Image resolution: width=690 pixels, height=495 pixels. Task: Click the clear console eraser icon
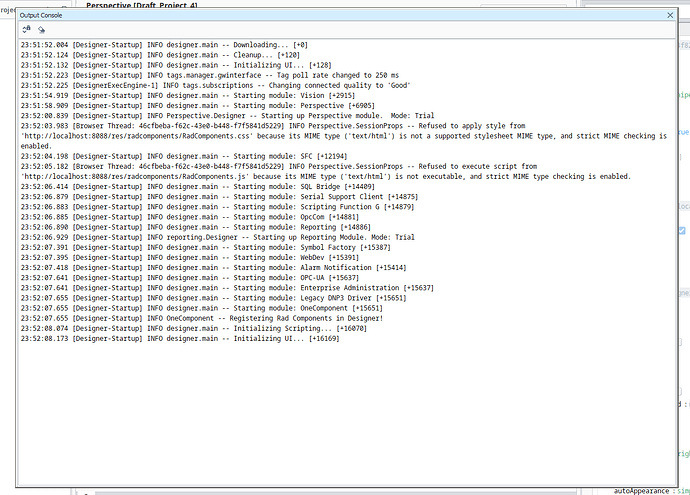click(41, 29)
